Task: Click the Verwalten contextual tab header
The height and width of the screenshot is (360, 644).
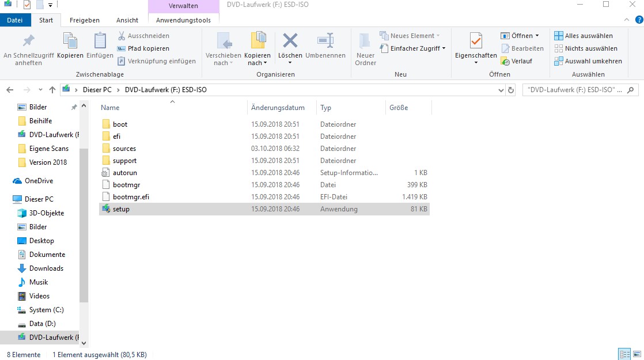Action: coord(183,6)
